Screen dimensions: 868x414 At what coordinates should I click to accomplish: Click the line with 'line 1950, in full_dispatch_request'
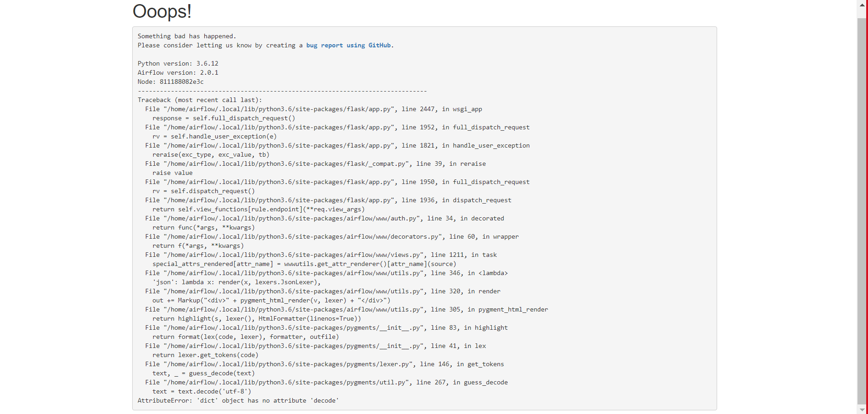coord(337,182)
